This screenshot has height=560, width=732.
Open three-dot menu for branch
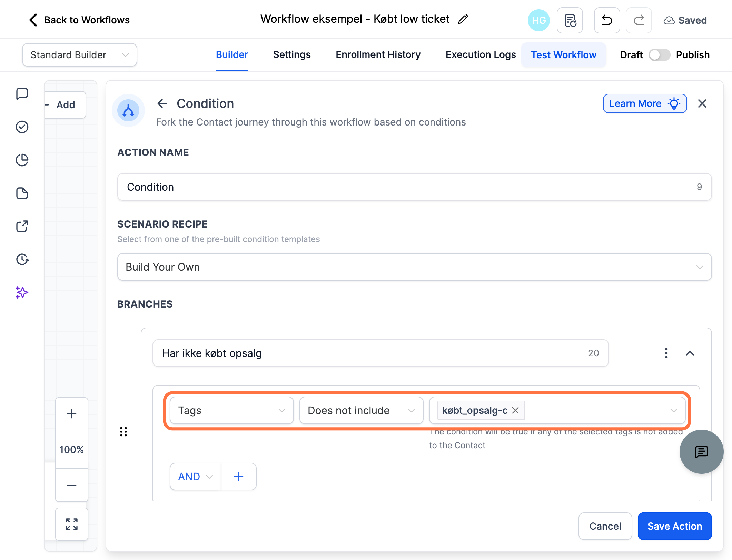pyautogui.click(x=666, y=353)
